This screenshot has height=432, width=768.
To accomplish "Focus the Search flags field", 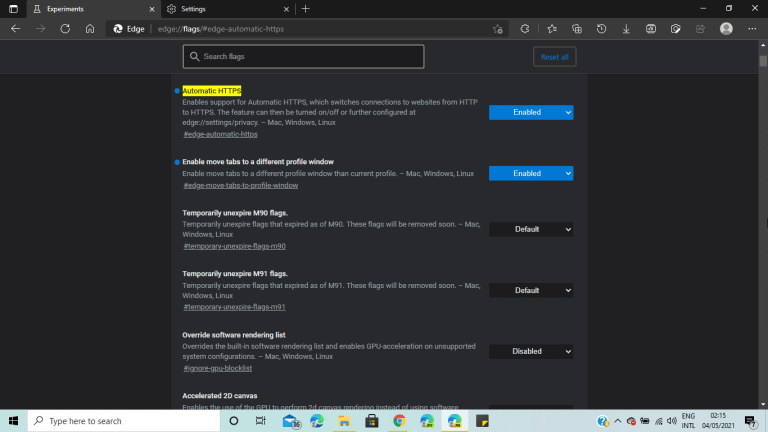I will [304, 57].
